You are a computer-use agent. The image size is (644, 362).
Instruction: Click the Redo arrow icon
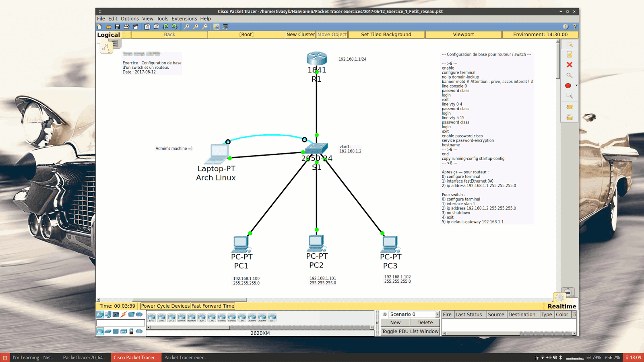coord(175,27)
